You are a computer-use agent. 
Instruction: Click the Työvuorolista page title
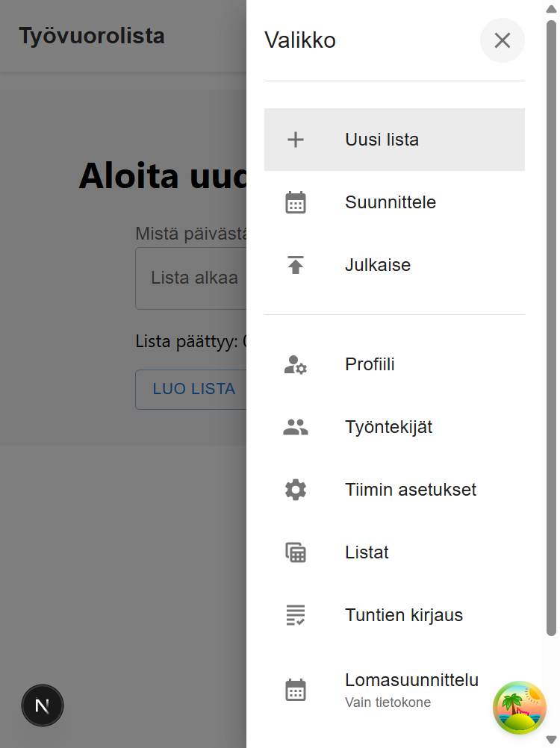[91, 35]
